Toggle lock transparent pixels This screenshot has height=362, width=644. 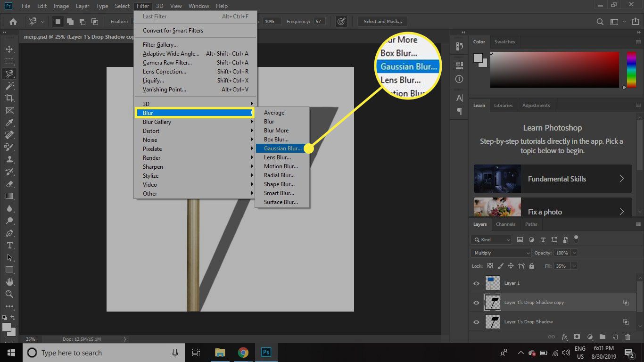490,266
